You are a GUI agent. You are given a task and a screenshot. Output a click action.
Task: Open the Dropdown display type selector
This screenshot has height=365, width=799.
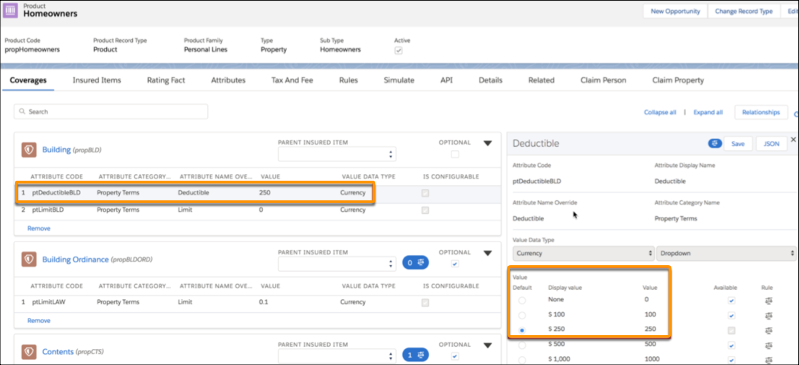click(x=727, y=253)
